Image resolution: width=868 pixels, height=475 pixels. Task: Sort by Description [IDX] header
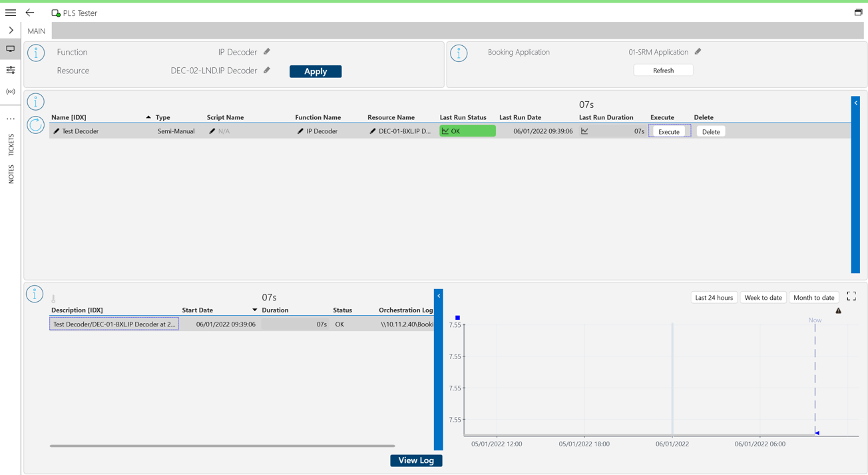77,310
